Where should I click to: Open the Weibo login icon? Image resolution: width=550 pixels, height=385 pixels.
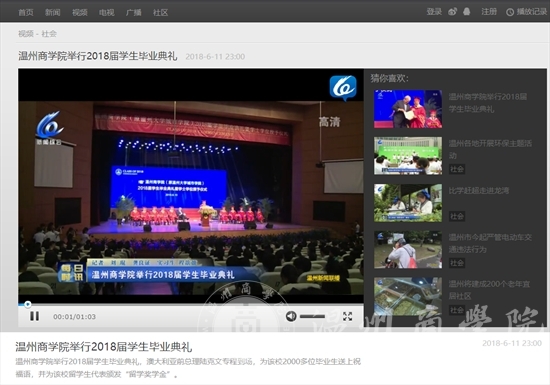tap(452, 12)
